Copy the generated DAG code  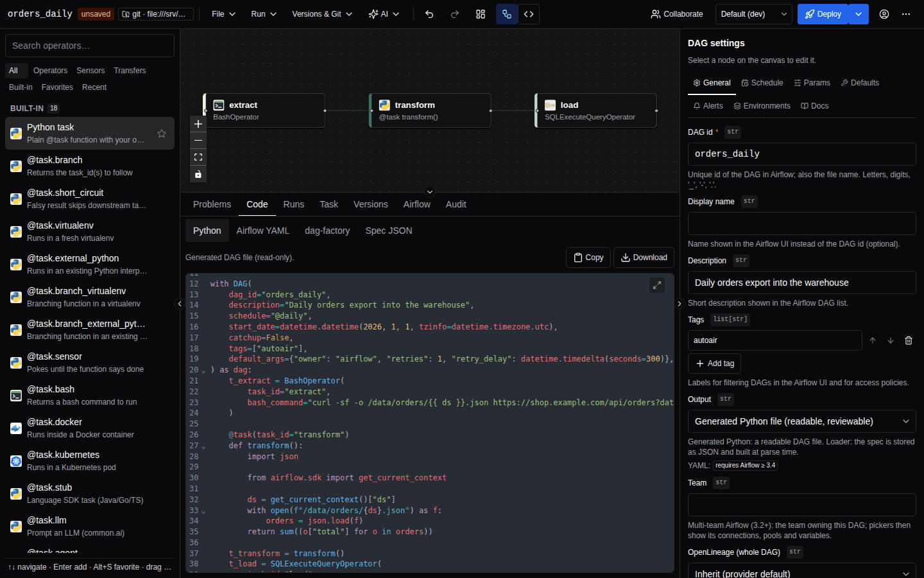[x=588, y=258]
